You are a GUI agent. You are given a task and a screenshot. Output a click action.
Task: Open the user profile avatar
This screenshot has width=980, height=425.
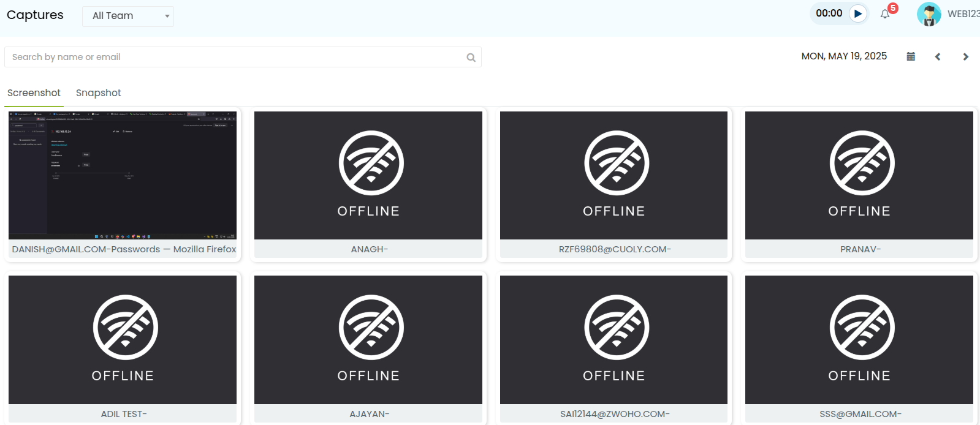pyautogui.click(x=929, y=14)
